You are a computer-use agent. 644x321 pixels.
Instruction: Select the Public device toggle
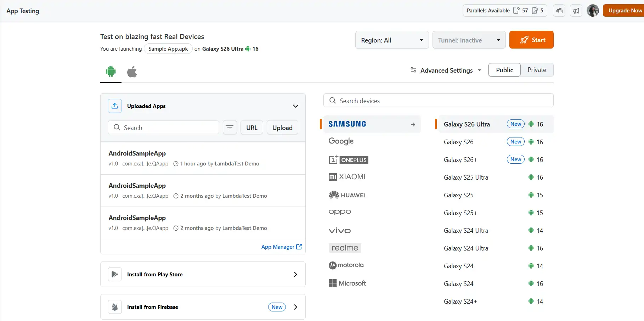tap(504, 70)
